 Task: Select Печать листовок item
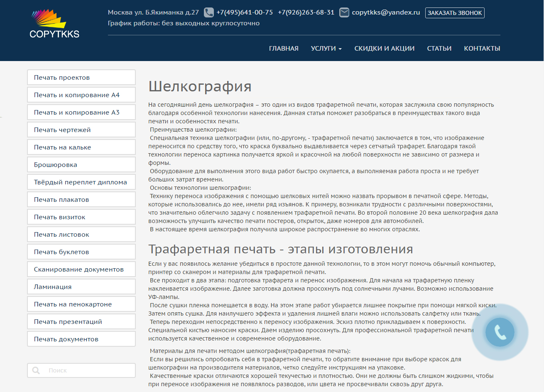pos(81,235)
